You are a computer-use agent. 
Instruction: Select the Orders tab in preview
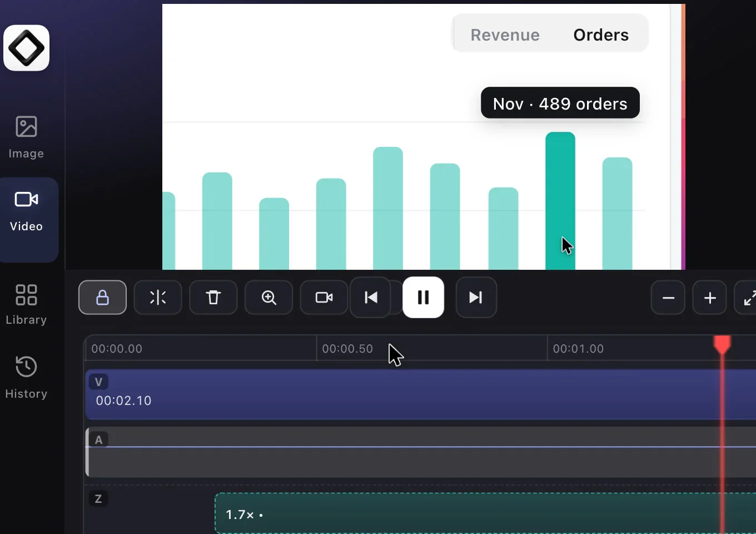coord(601,34)
